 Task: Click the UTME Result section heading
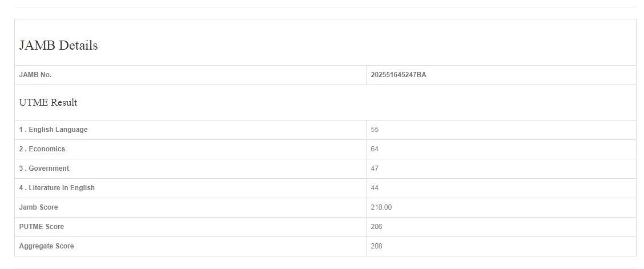(x=49, y=103)
